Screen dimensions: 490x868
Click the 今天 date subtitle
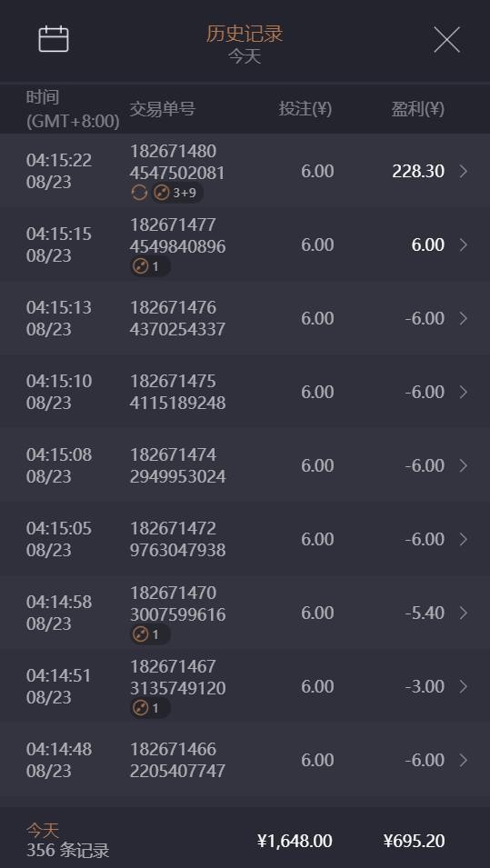245,56
